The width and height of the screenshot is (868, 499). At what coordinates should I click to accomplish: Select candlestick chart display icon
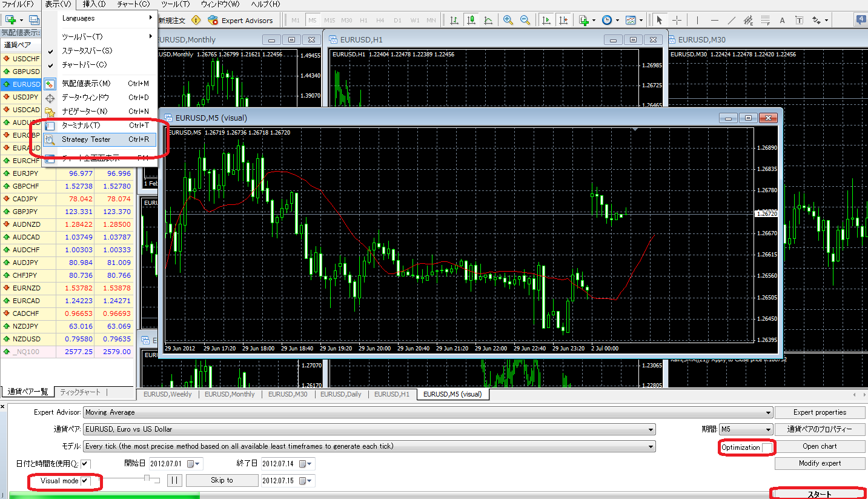[x=471, y=20]
